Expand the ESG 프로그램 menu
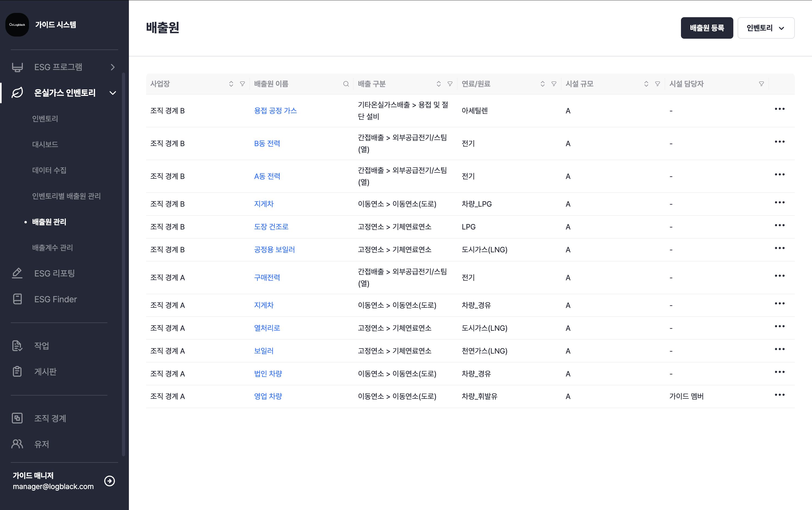This screenshot has height=510, width=812. 113,67
